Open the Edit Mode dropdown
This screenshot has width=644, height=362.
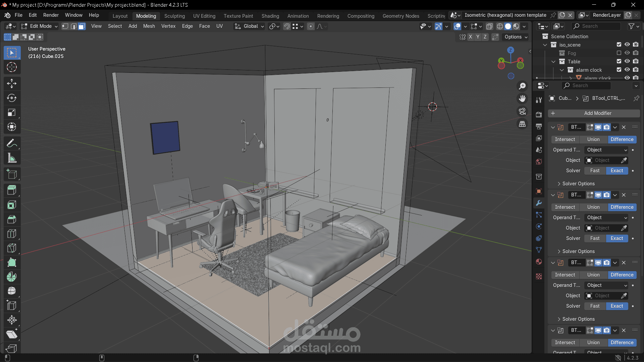click(x=39, y=26)
